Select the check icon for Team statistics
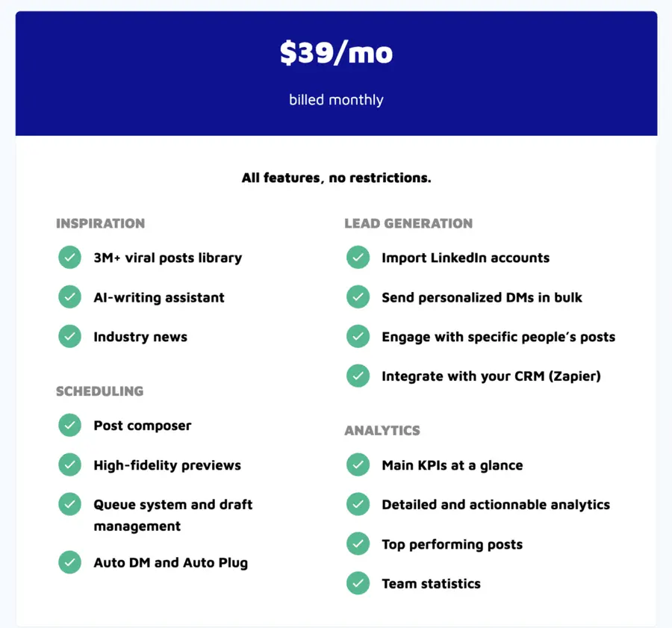Image resolution: width=672 pixels, height=628 pixels. (x=358, y=583)
